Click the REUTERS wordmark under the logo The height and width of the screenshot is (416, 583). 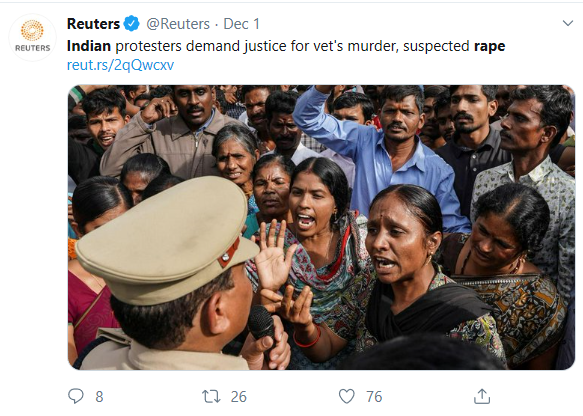pyautogui.click(x=33, y=48)
